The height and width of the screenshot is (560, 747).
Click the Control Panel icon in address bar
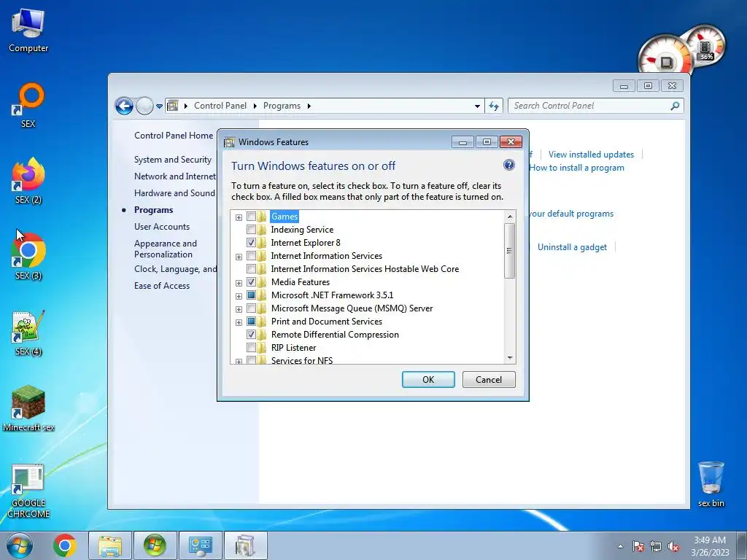click(172, 106)
